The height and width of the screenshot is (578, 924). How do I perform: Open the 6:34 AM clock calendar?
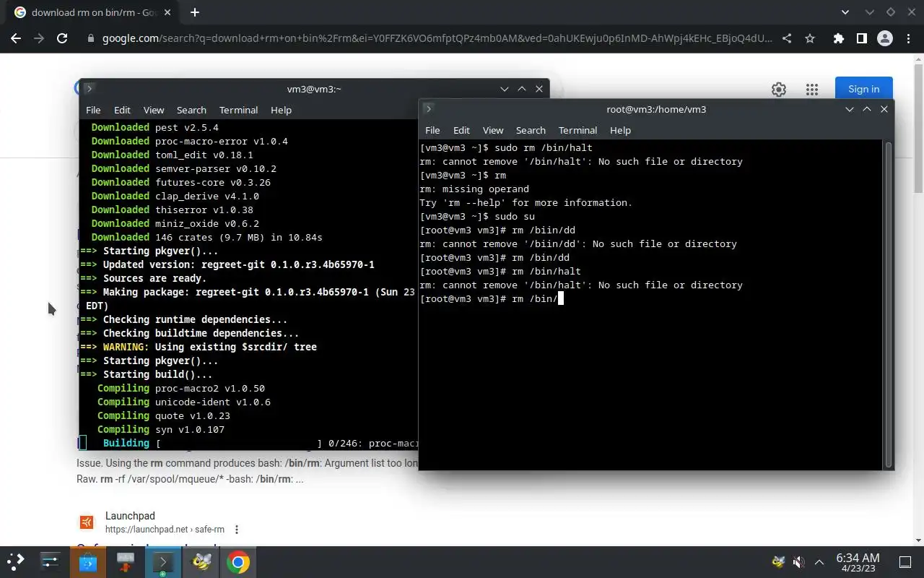858,562
